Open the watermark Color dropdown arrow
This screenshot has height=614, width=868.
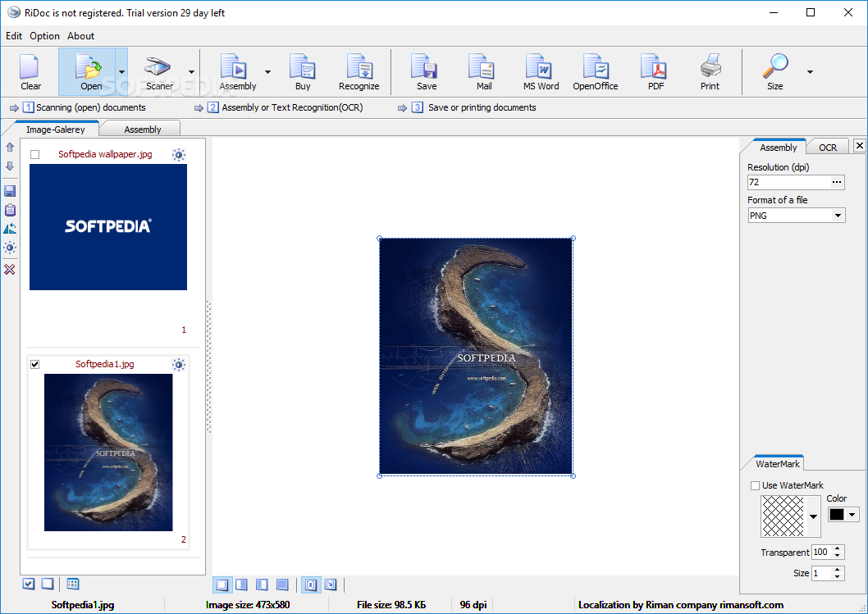click(x=852, y=515)
